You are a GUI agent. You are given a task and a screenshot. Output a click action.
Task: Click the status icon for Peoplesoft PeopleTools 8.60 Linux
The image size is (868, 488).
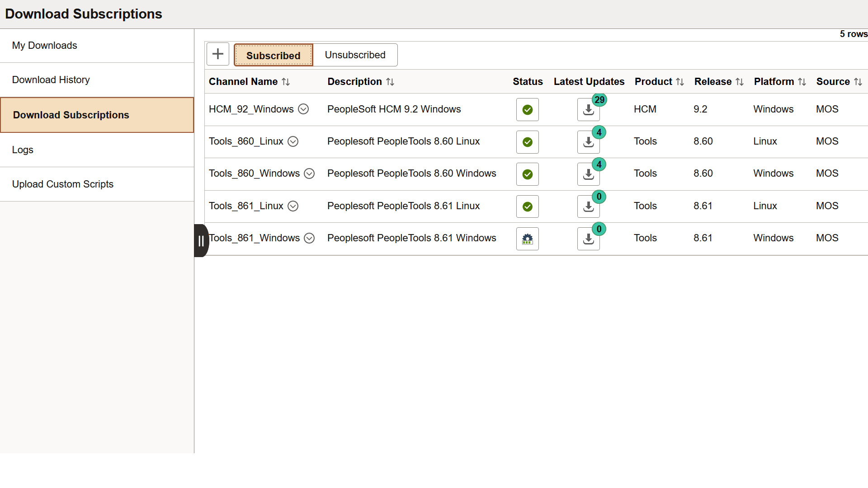pyautogui.click(x=527, y=142)
